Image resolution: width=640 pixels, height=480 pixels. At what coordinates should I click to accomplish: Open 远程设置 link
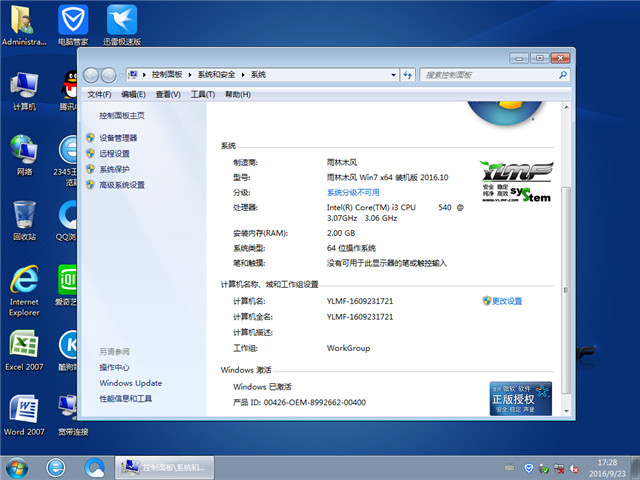tap(114, 153)
